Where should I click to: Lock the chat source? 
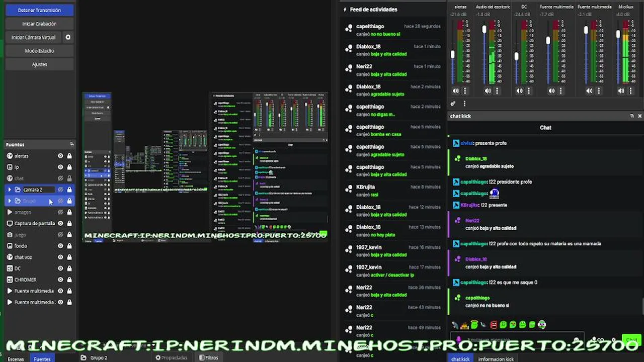click(x=69, y=178)
